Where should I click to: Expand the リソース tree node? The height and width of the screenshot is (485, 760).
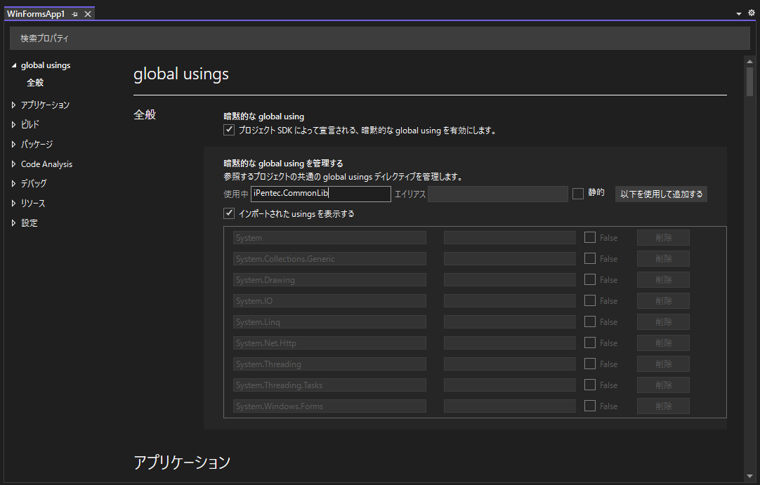(14, 203)
